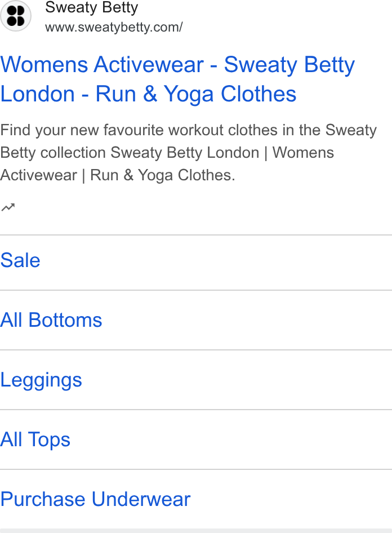Click the 'Activewear | Run & Yoga Clothes.' line

coord(118,175)
